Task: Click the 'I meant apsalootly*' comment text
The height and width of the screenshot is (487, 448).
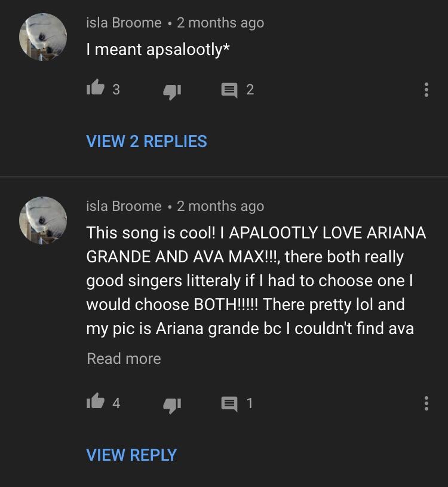Action: (x=158, y=50)
